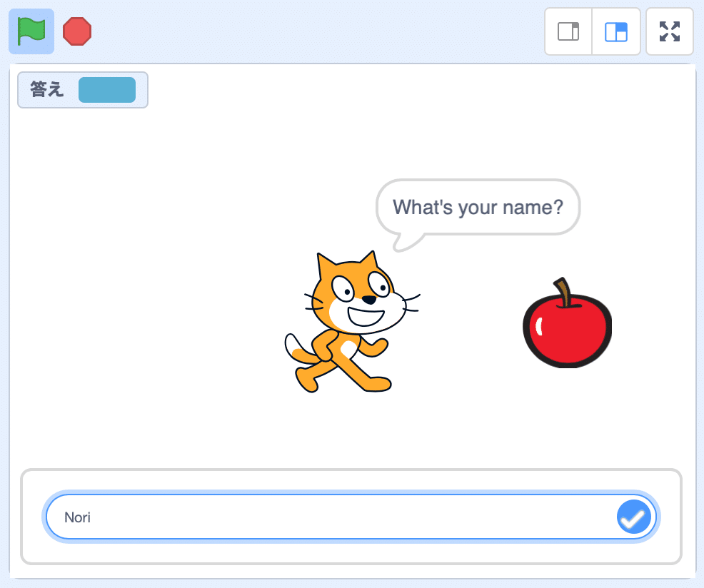
Task: Select the red apple sprite on stage
Action: point(567,323)
